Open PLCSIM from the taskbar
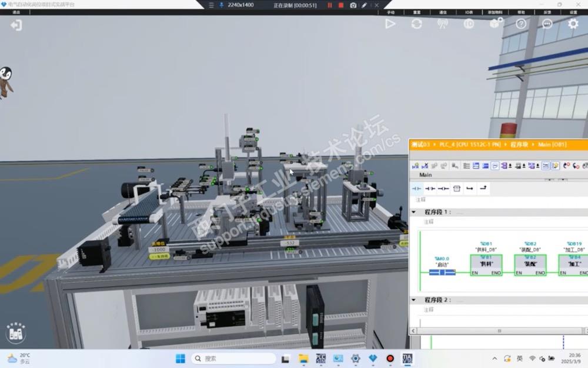The width and height of the screenshot is (588, 368). pos(320,359)
